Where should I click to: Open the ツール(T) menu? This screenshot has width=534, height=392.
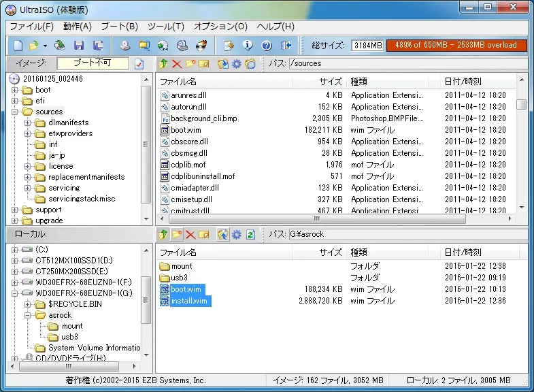pyautogui.click(x=166, y=27)
